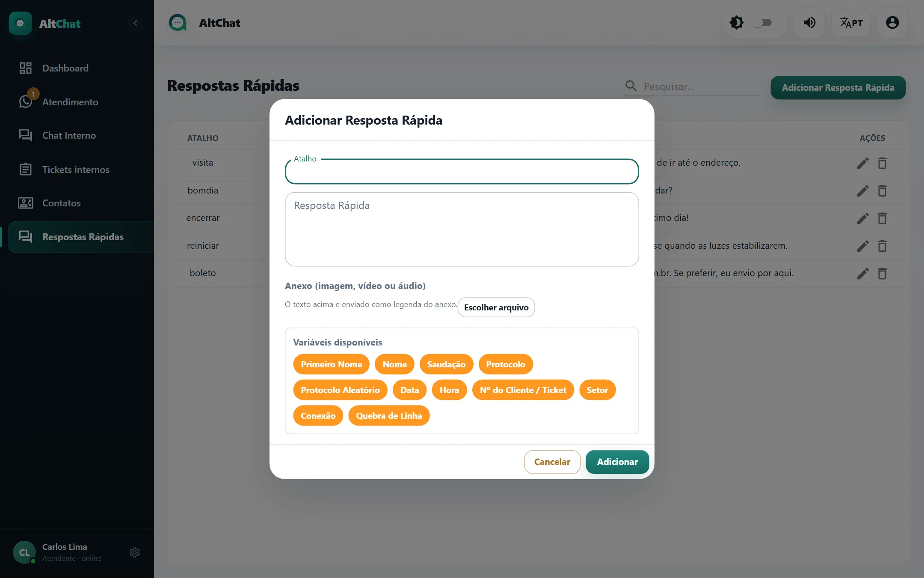Click the Resposta Rápida text area
Viewport: 924px width, 578px height.
pos(462,229)
